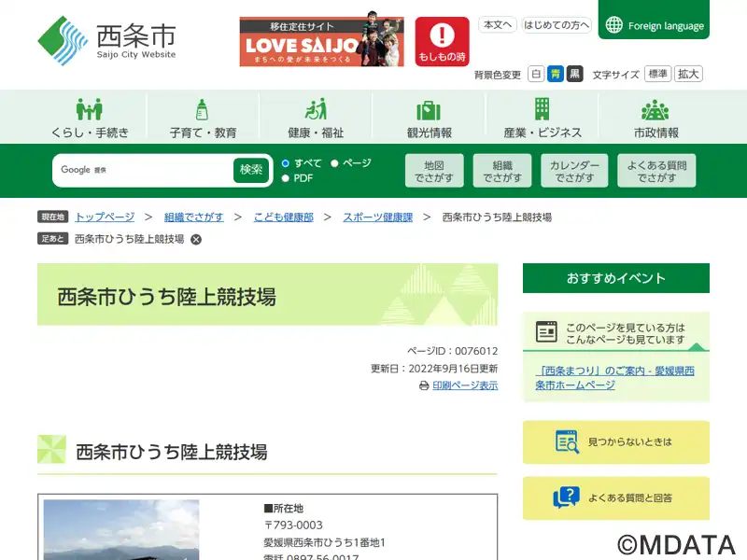Click the Saijo City logo
Viewport: 747px width, 560px height.
106,40
